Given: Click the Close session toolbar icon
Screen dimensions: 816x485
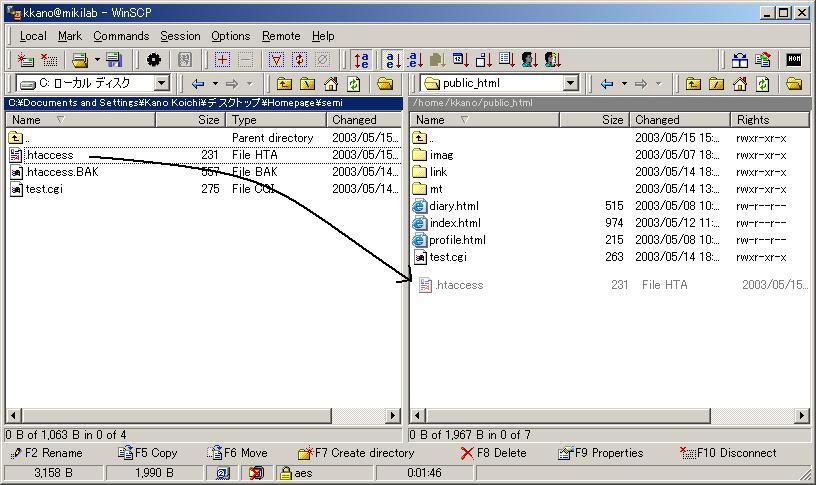Looking at the screenshot, I should [49, 60].
